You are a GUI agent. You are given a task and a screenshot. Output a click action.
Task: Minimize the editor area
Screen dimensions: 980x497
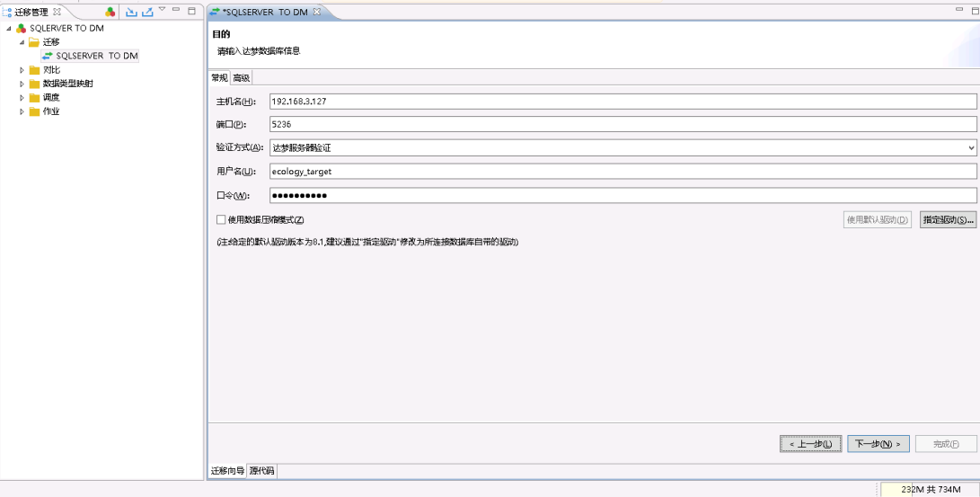(960, 10)
